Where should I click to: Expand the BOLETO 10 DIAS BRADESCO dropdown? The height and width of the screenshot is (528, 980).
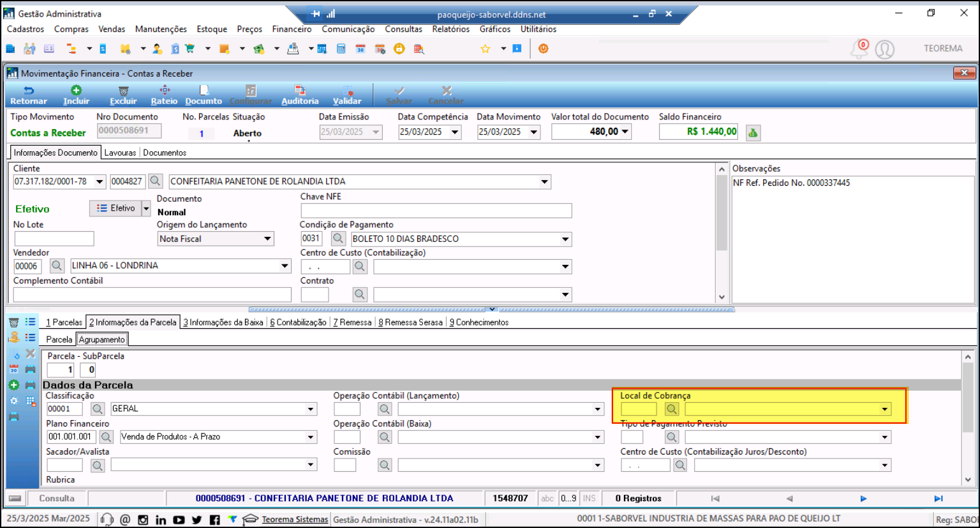565,239
